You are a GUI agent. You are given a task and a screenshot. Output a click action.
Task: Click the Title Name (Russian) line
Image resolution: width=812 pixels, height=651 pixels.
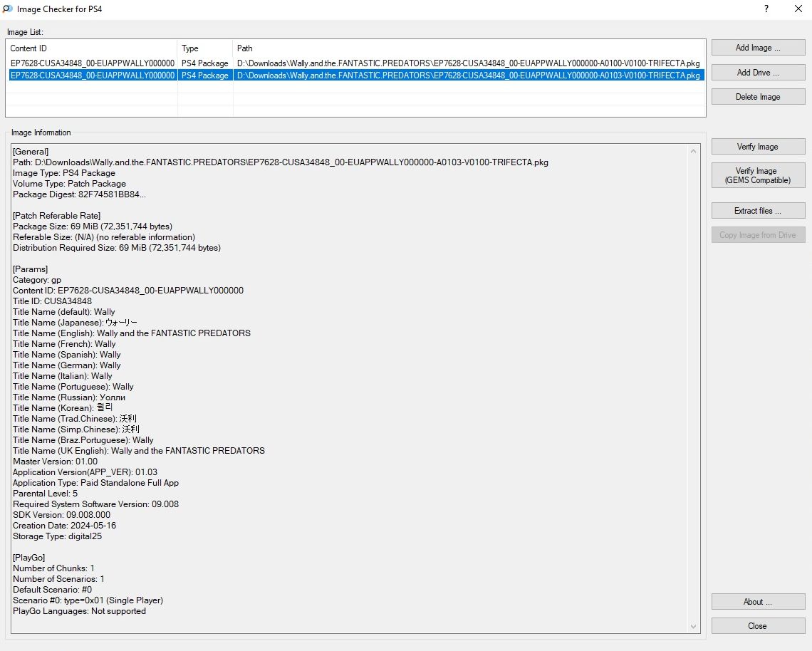point(69,397)
